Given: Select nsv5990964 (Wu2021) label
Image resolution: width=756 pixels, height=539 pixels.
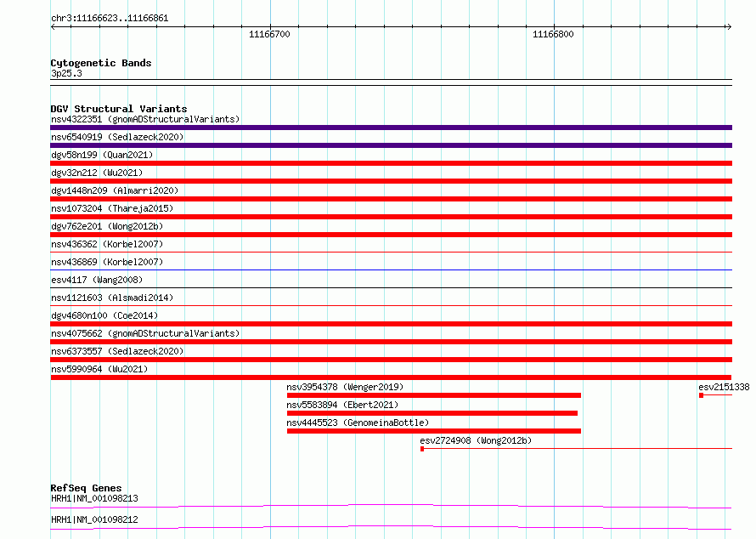Looking at the screenshot, I should tap(99, 369).
